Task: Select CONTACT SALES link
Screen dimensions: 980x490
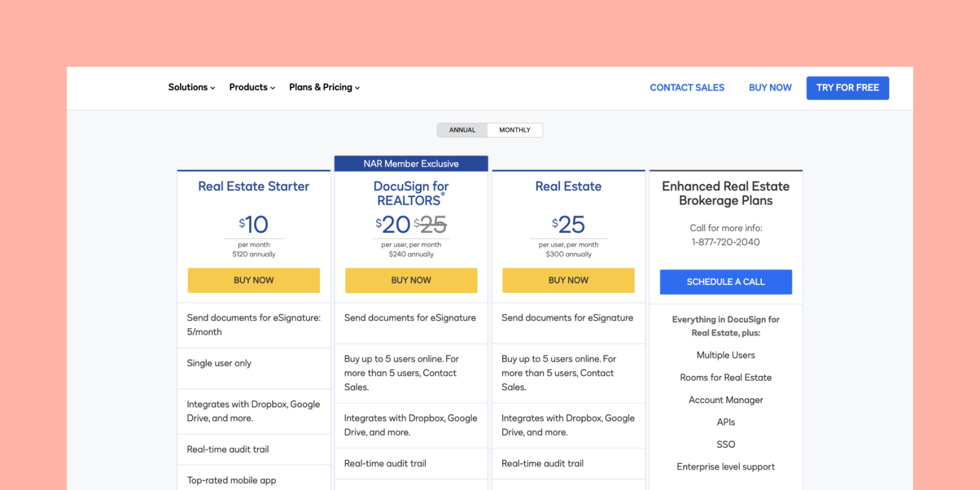Action: coord(687,87)
